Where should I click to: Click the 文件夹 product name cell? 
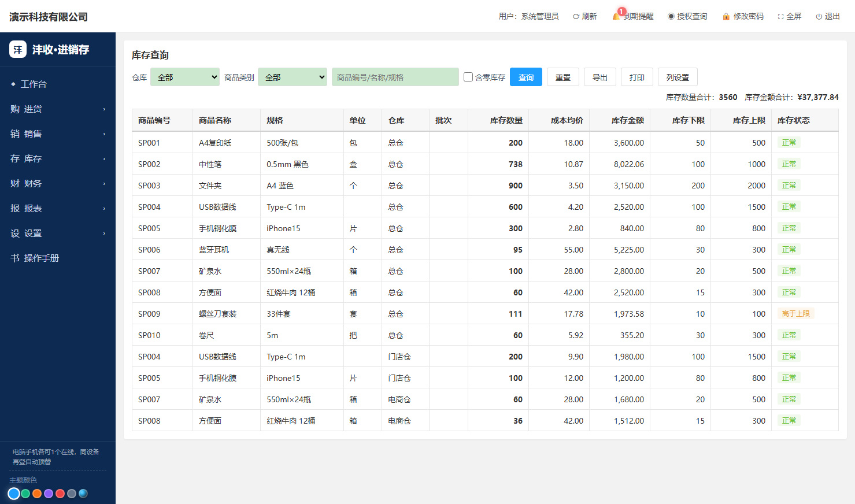click(x=227, y=186)
